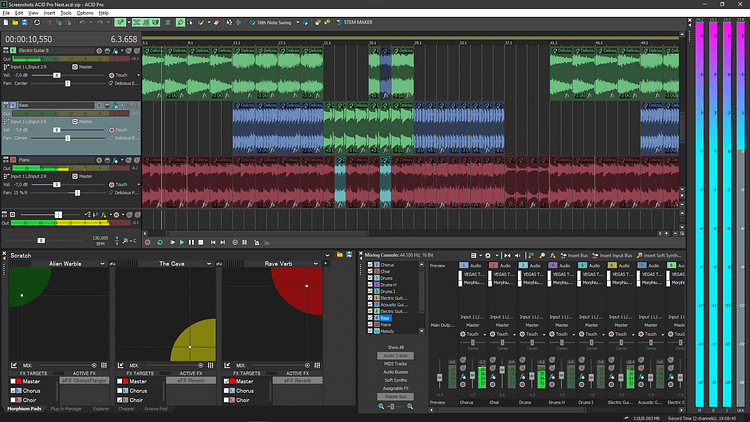Screen dimensions: 750x422
Task: Mute the Electric Guitar 8 track
Action: (129, 51)
